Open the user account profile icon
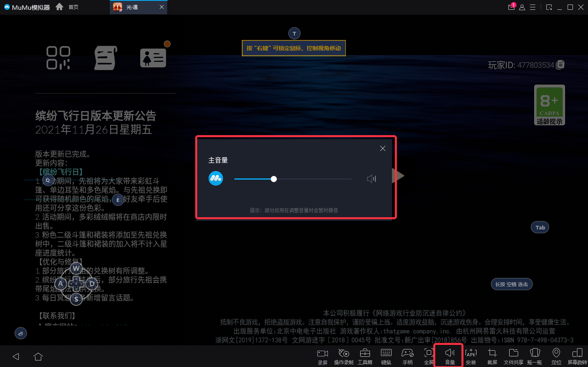The height and width of the screenshot is (367, 588). [x=522, y=7]
